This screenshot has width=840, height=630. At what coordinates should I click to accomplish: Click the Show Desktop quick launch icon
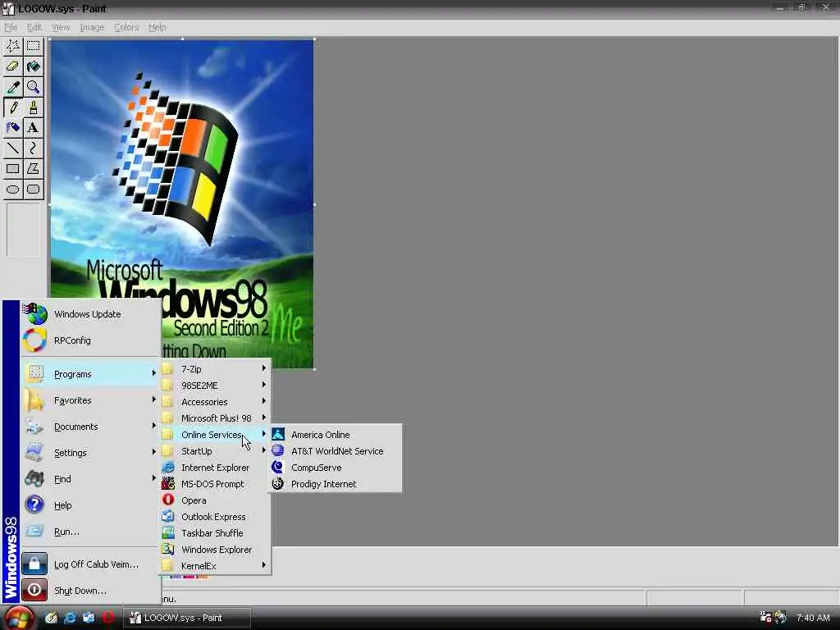click(51, 618)
